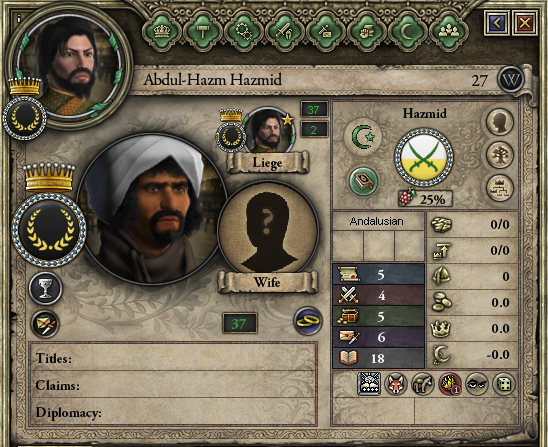
Task: Click the Hazmid dynasty coat of arms
Action: coord(424,158)
